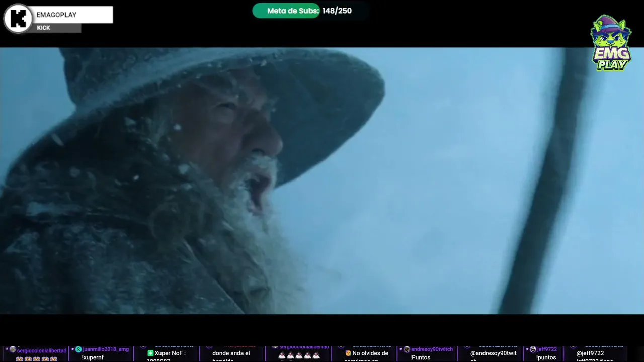Viewport: 644px width, 362px height.
Task: Click the !xupernf chat message
Action: pos(93,357)
